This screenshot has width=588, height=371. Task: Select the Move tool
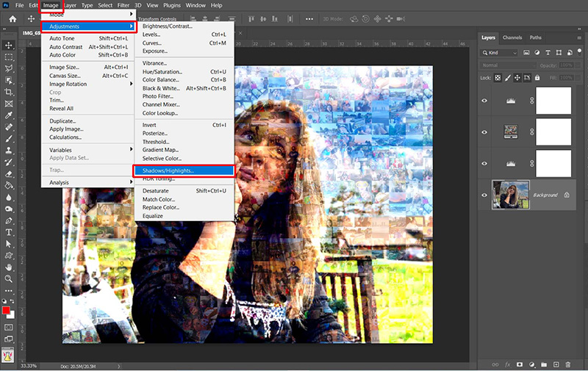tap(8, 46)
